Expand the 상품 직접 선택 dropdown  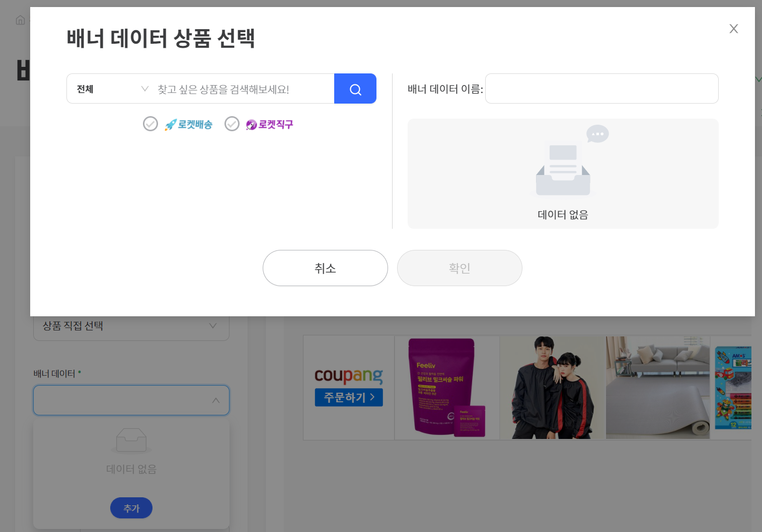131,326
